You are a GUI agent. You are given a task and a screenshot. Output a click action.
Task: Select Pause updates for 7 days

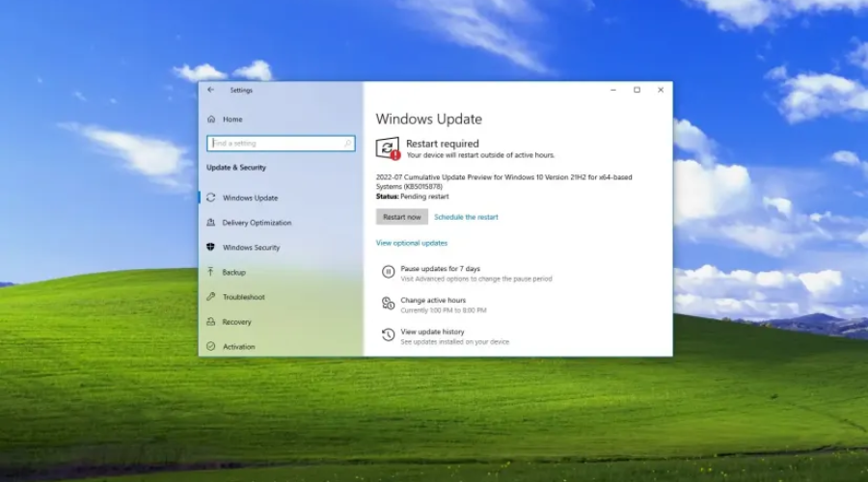(440, 268)
